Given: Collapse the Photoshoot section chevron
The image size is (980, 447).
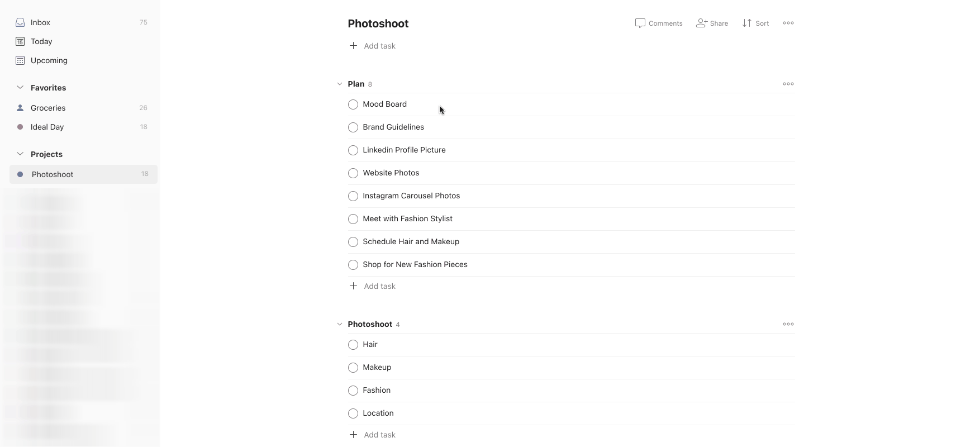Looking at the screenshot, I should pos(339,324).
